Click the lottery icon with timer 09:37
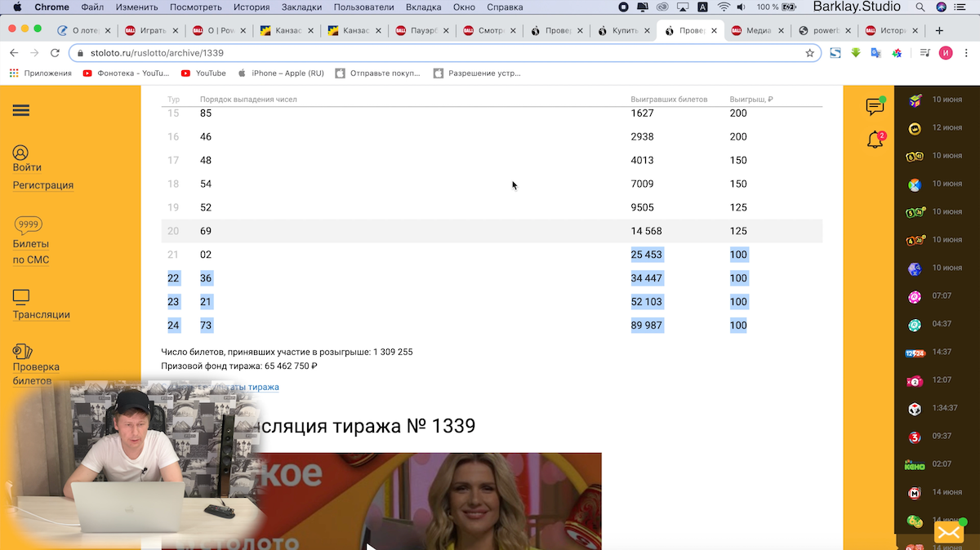 pos(915,437)
